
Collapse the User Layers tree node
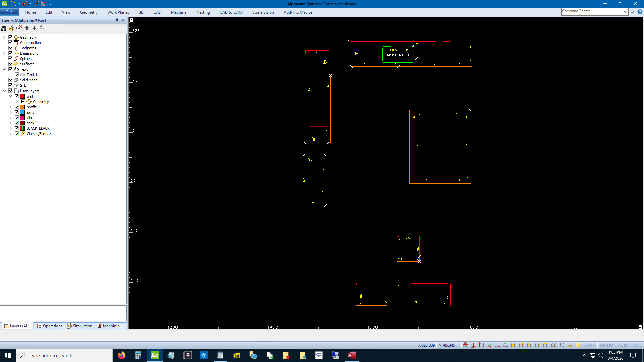point(4,91)
